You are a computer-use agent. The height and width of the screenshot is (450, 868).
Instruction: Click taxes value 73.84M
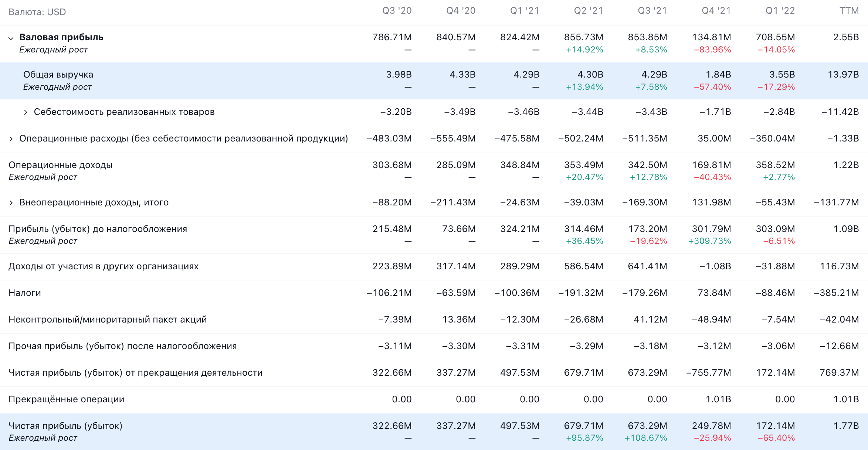coord(715,293)
